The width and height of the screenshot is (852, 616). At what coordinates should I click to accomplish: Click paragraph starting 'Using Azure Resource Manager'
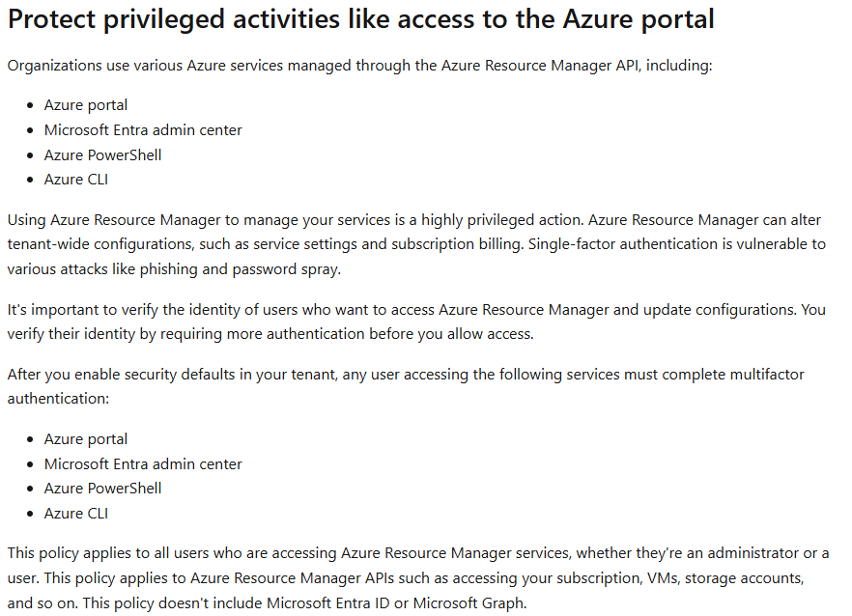[416, 244]
